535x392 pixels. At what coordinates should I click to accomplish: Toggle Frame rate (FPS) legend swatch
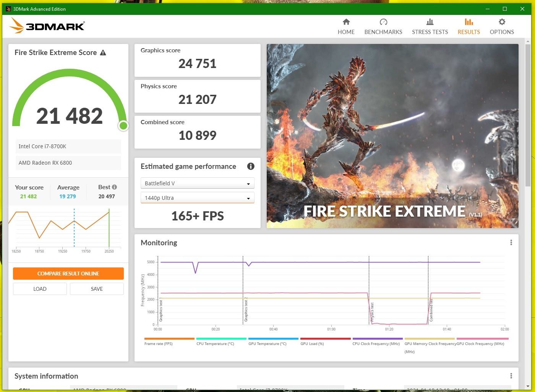(x=169, y=339)
